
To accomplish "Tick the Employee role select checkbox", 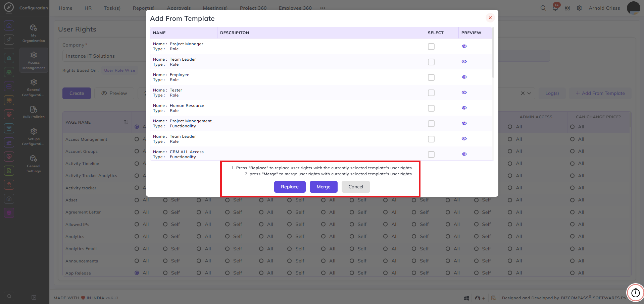I will coord(431,77).
